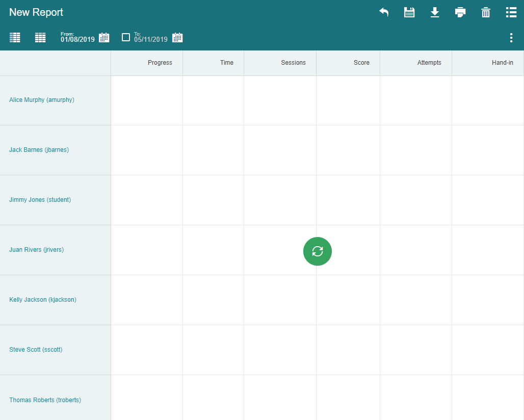524x420 pixels.
Task: Click the undo back arrow icon
Action: (384, 12)
